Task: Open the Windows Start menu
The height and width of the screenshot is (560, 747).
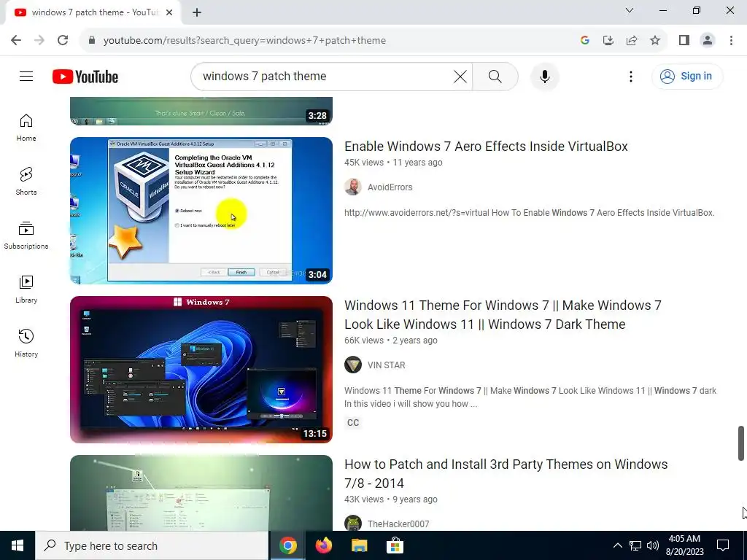Action: [18, 545]
